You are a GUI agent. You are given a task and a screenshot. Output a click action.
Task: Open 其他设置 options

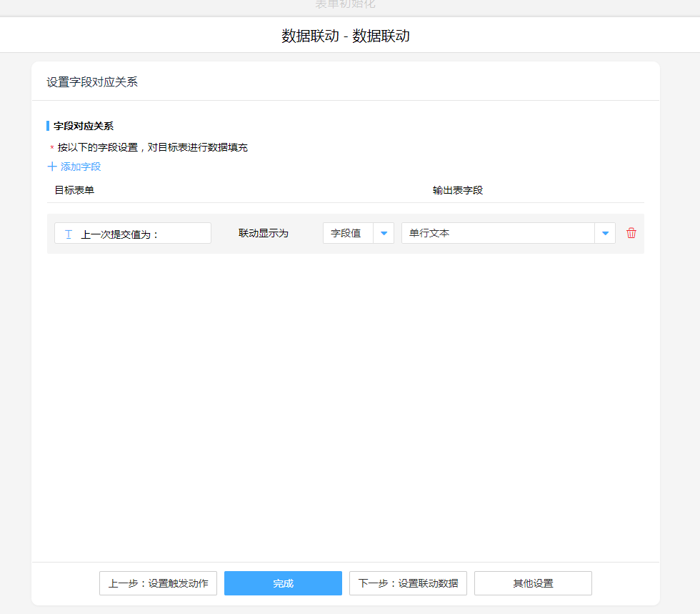click(533, 583)
